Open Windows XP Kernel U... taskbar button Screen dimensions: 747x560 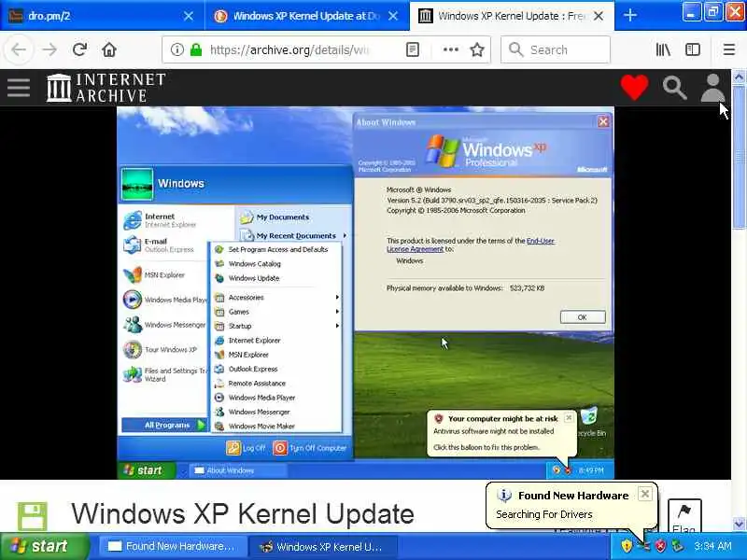(x=323, y=546)
